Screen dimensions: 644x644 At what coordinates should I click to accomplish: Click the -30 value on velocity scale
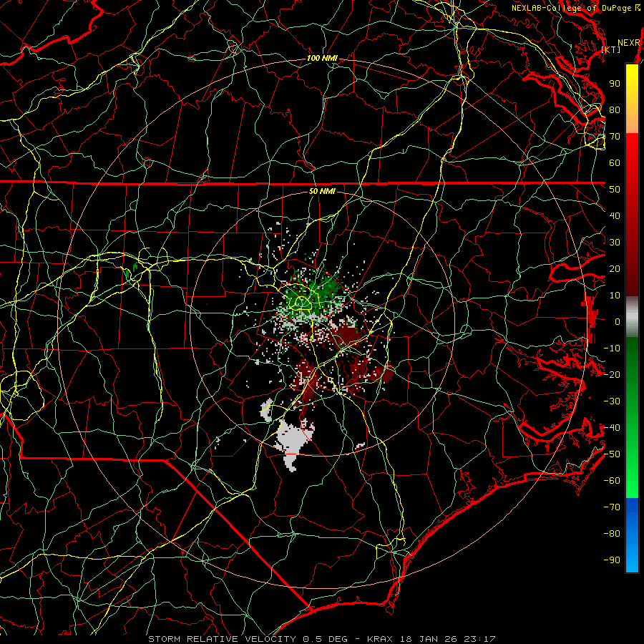pos(612,401)
